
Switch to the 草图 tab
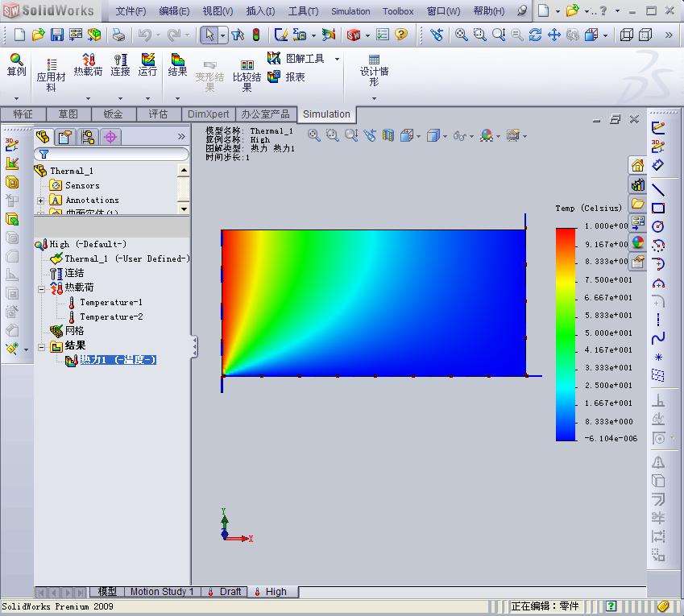point(68,114)
